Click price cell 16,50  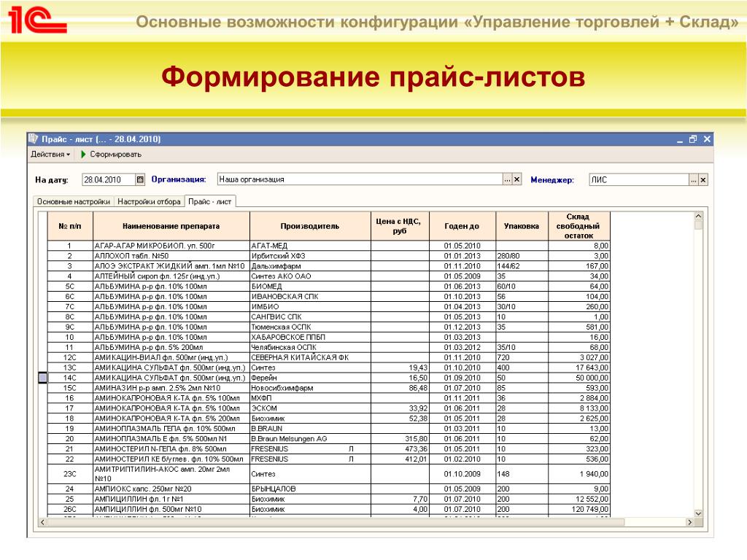pos(400,378)
